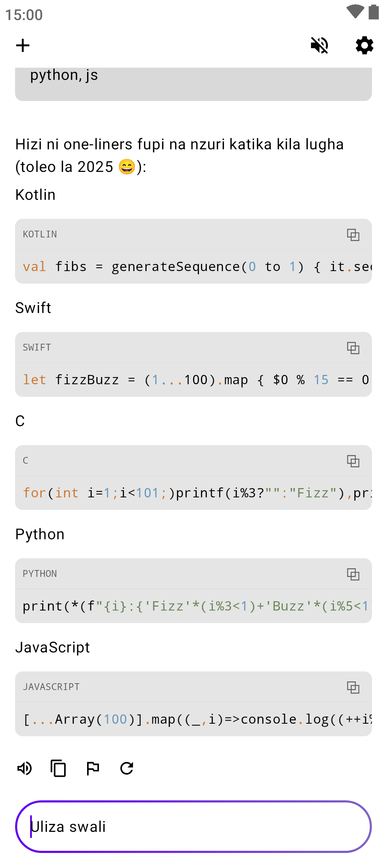Copy the Swift code block

[353, 348]
